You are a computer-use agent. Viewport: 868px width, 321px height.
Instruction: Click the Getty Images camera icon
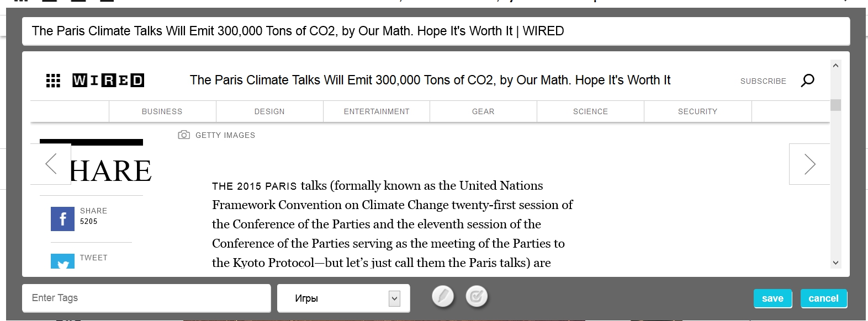(x=184, y=135)
